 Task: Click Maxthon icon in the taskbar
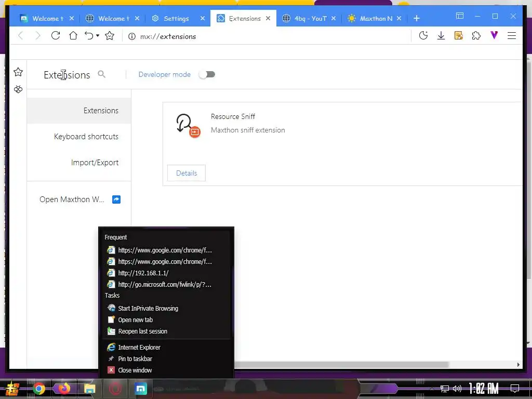click(140, 389)
